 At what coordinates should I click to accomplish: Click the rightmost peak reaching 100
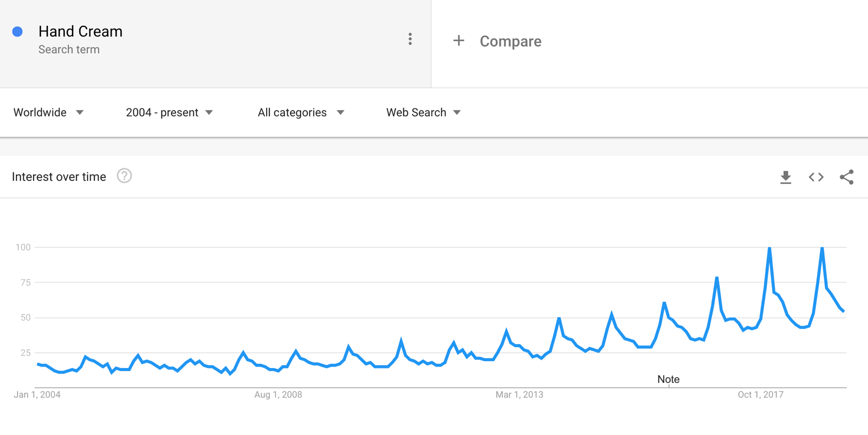pyautogui.click(x=822, y=248)
